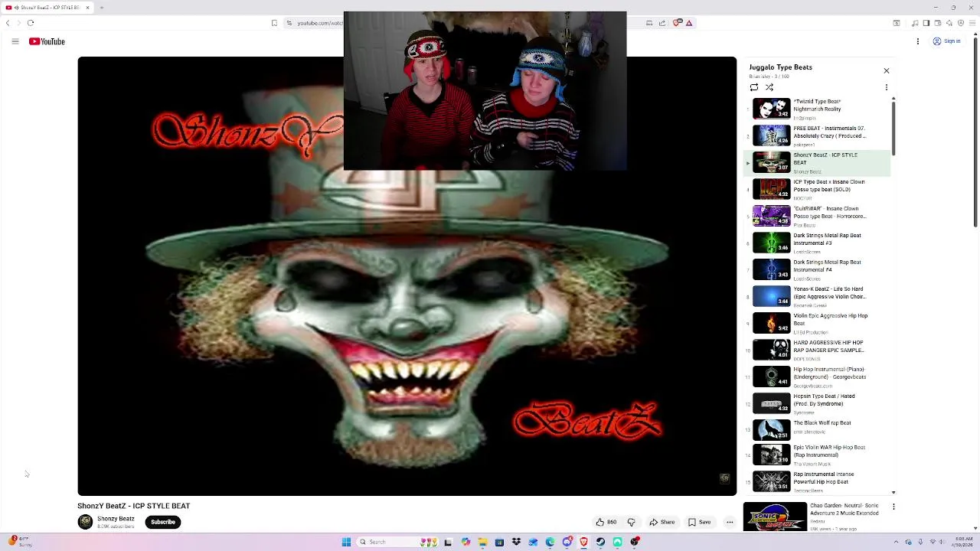Sign in to YouTube
Image resolution: width=980 pixels, height=551 pixels.
click(x=947, y=41)
